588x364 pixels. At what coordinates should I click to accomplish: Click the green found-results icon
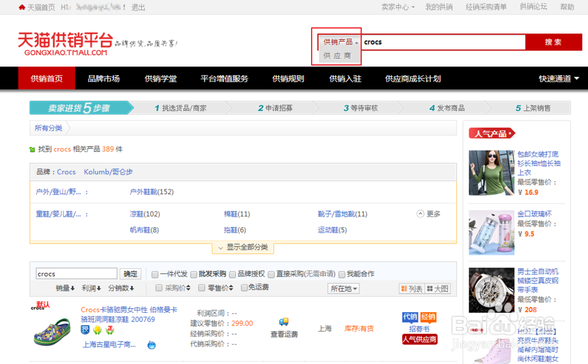(32, 149)
